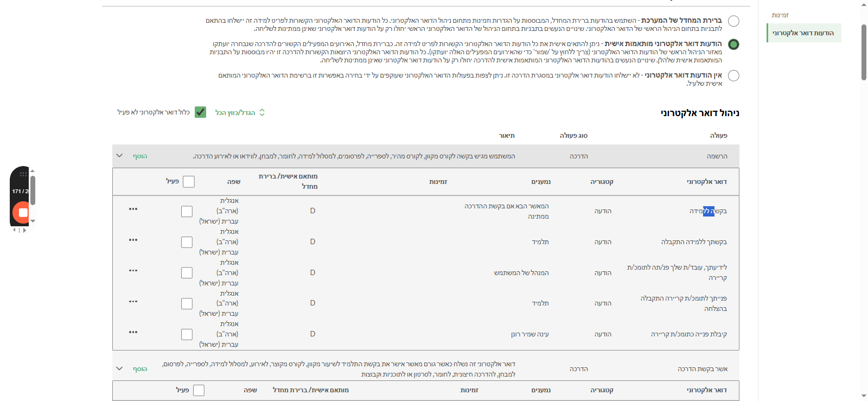
Task: Collapse the 'הרשמה' section chevron
Action: pos(119,156)
